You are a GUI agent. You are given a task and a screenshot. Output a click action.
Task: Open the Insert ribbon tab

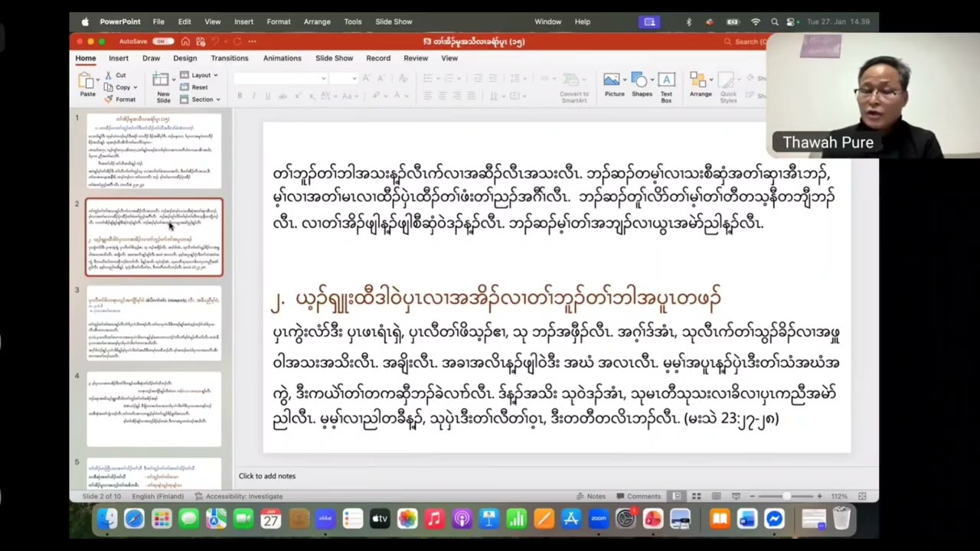[118, 58]
